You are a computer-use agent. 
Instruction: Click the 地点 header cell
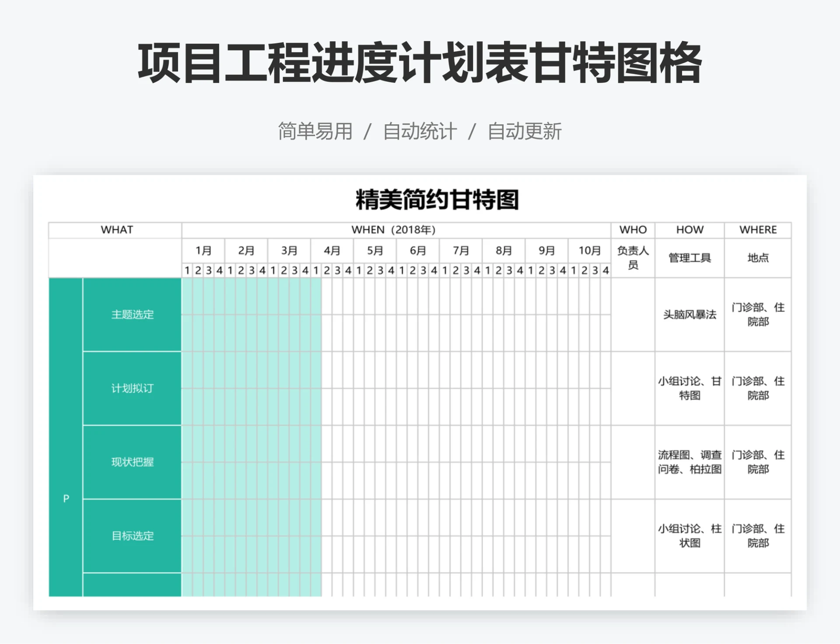(x=758, y=258)
